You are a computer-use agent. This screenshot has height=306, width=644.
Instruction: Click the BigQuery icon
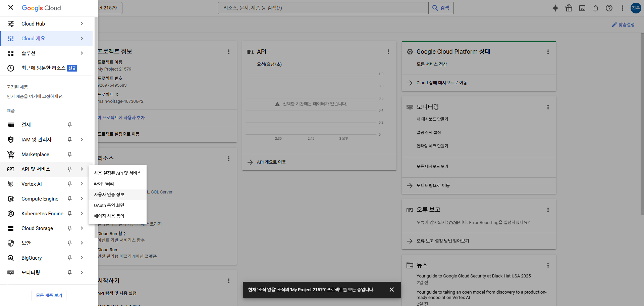click(x=11, y=258)
